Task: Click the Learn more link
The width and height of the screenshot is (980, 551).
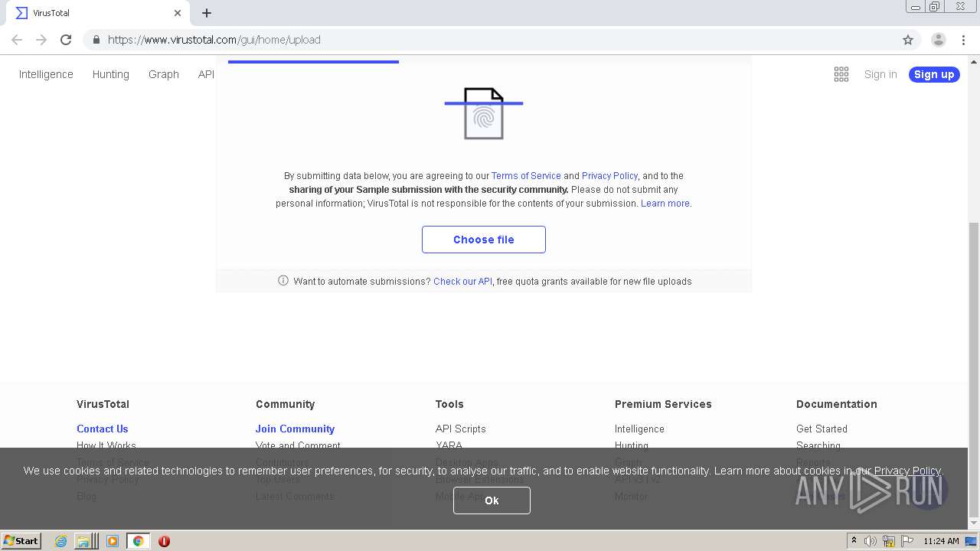Action: pos(665,204)
